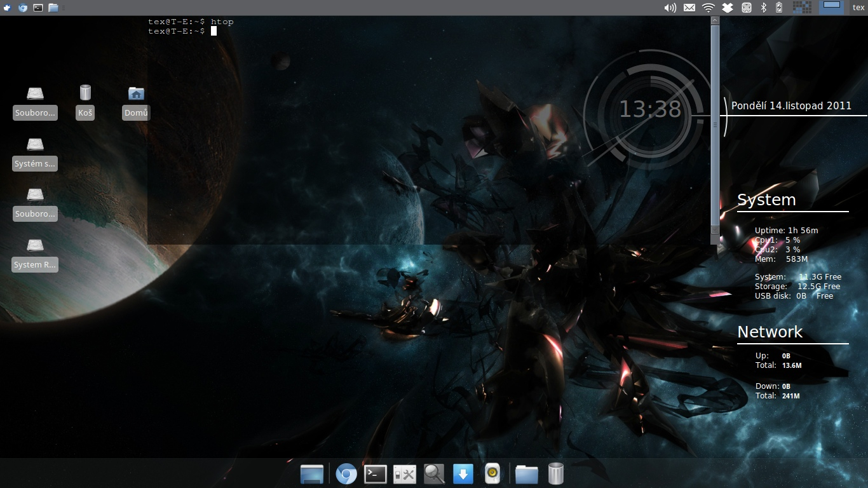Click the 'Down: 0B' network line

[773, 386]
